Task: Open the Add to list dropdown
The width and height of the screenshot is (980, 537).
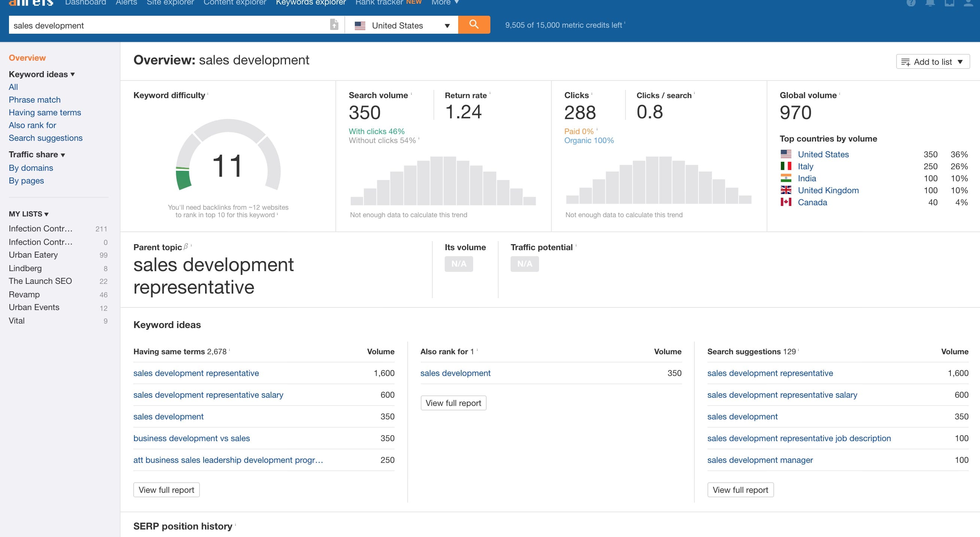Action: point(932,62)
